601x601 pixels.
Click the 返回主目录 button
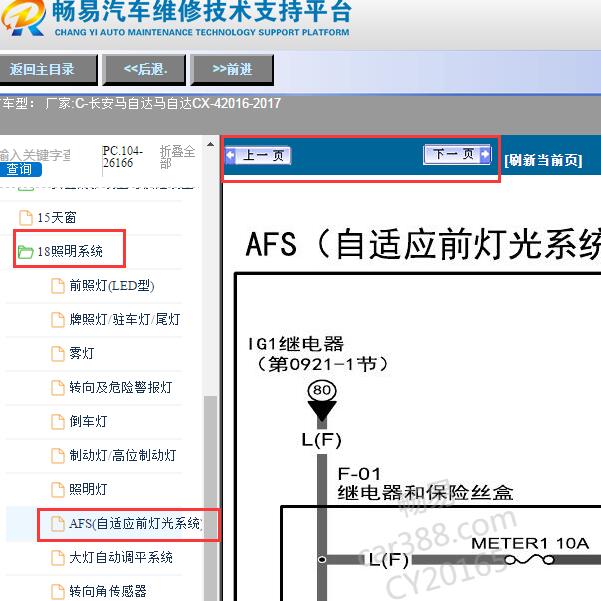click(47, 69)
